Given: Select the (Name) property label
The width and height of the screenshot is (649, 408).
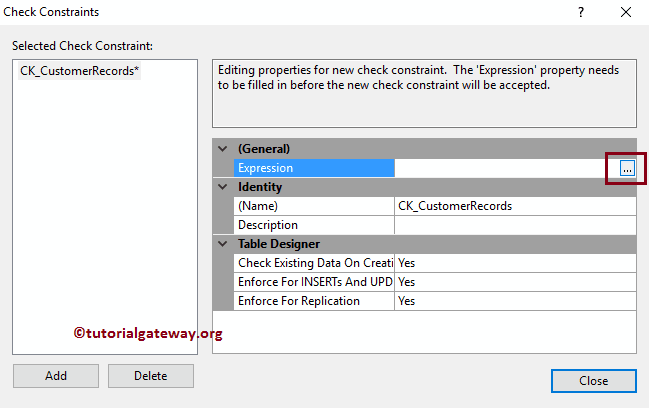Looking at the screenshot, I should tap(314, 206).
